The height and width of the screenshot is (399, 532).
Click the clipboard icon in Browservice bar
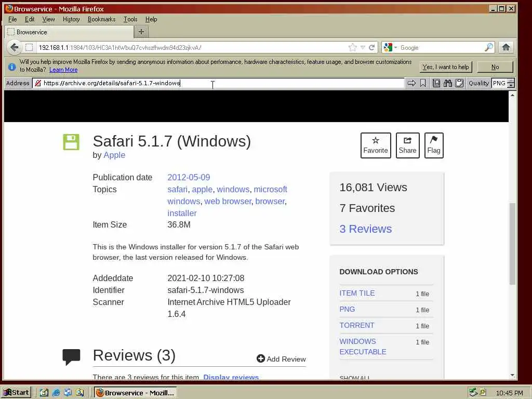click(459, 83)
